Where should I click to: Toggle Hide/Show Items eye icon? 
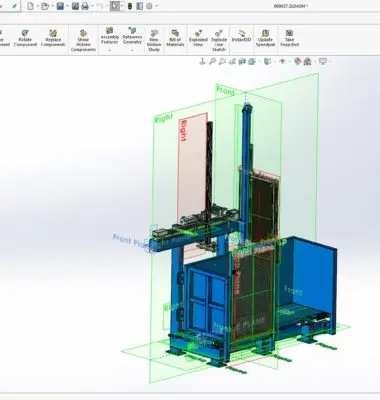point(283,61)
